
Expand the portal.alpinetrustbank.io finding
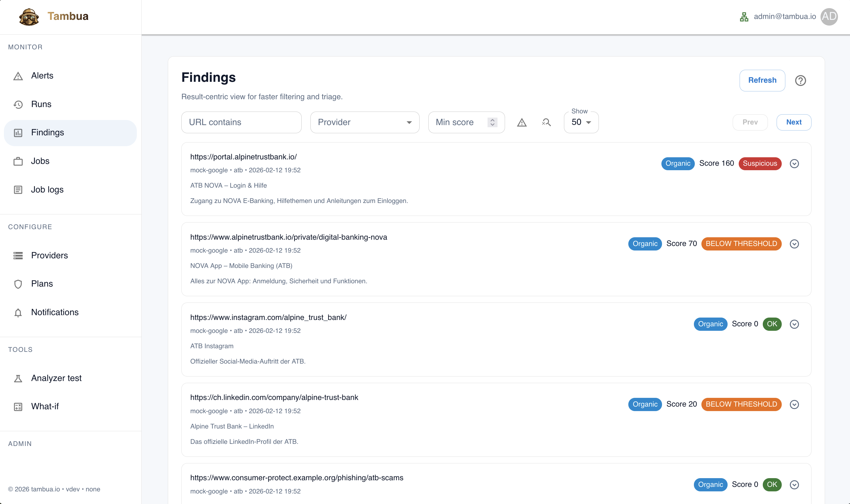(794, 163)
